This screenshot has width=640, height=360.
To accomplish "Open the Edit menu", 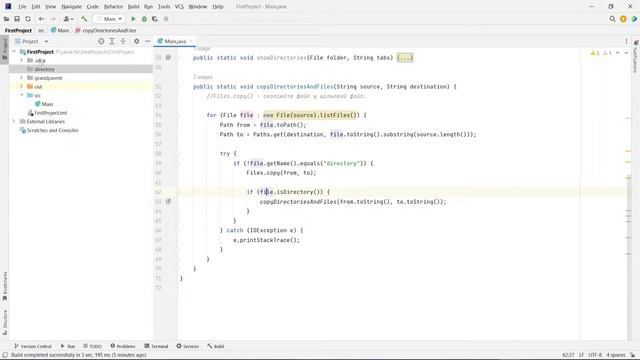I will tap(36, 7).
